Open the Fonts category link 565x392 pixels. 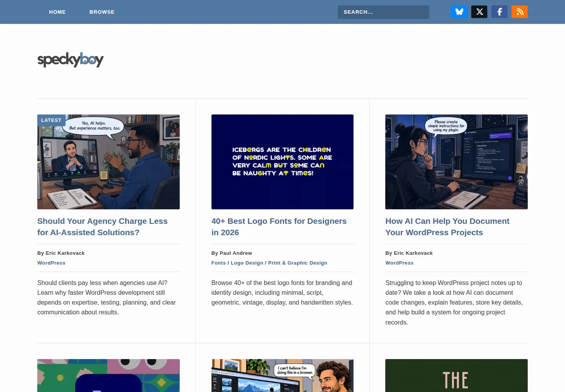click(x=219, y=263)
